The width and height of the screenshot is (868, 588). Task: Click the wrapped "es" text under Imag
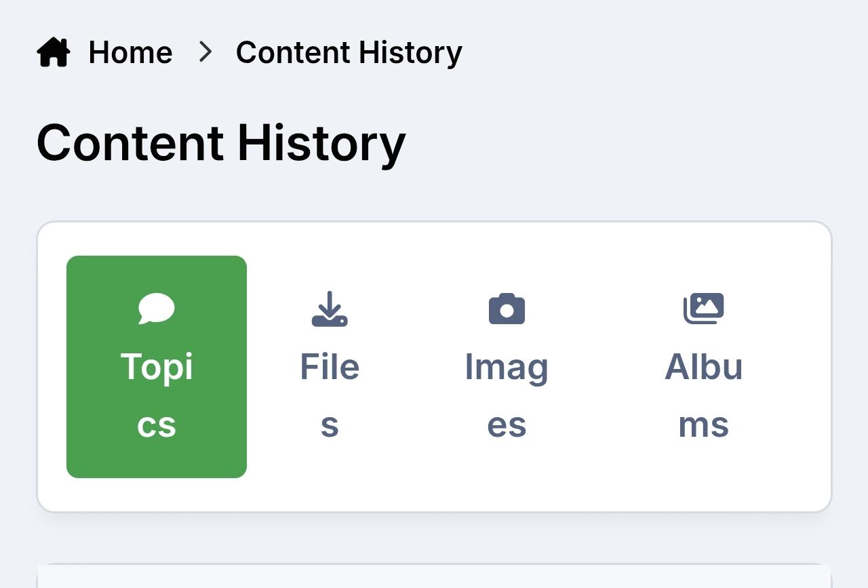(507, 425)
